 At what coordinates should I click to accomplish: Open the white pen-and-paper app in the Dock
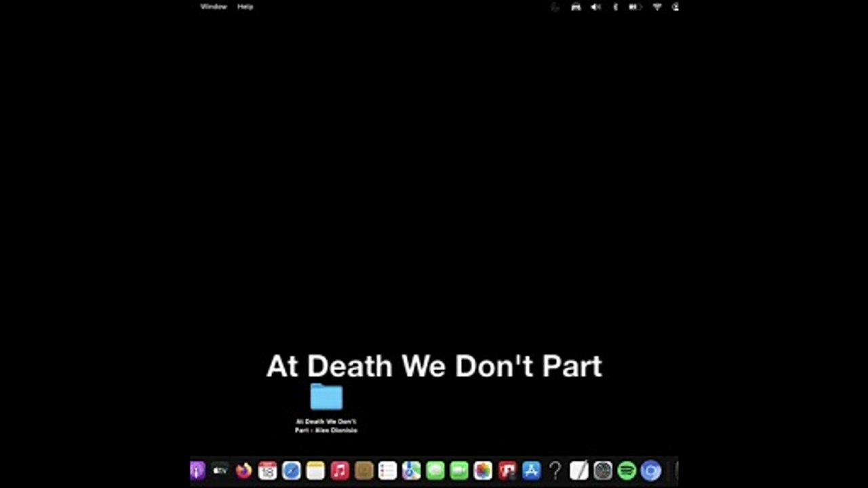[x=578, y=470]
